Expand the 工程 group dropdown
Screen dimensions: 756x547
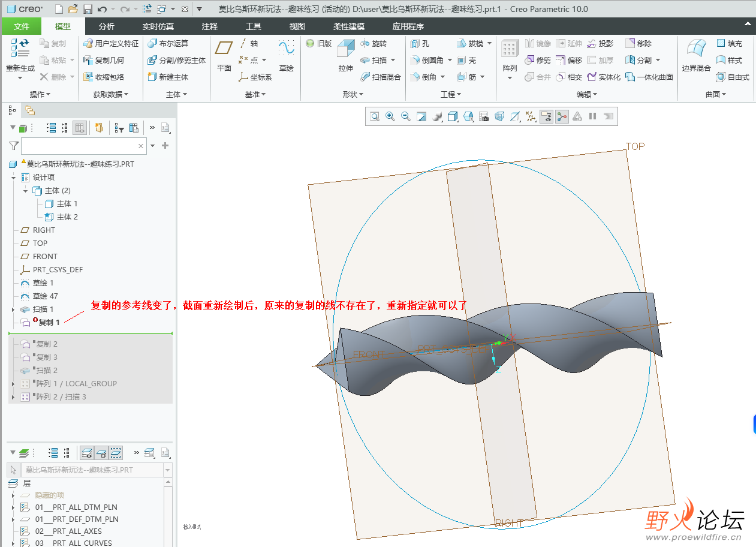click(451, 95)
